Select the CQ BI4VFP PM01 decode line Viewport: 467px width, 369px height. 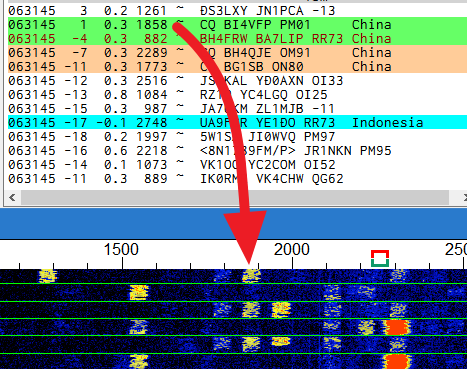point(237,25)
